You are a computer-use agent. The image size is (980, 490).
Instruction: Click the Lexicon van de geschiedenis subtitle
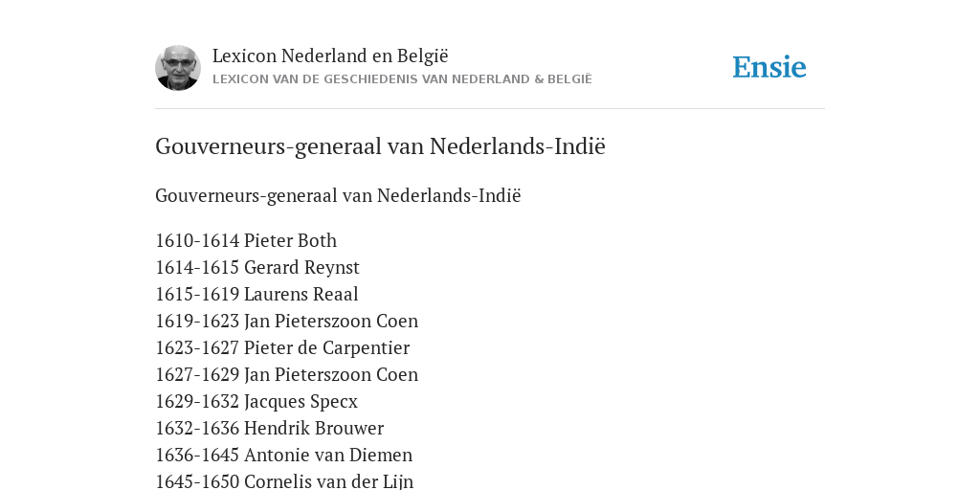(402, 79)
